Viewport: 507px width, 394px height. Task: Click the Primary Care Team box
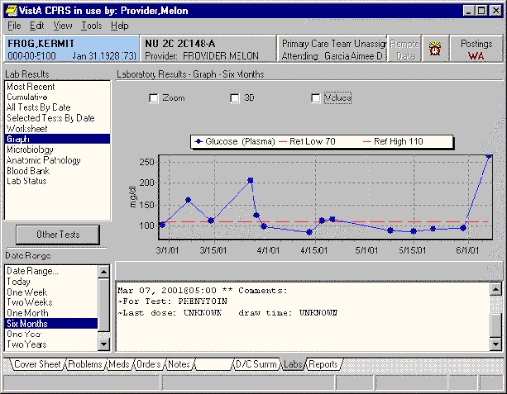[x=332, y=49]
